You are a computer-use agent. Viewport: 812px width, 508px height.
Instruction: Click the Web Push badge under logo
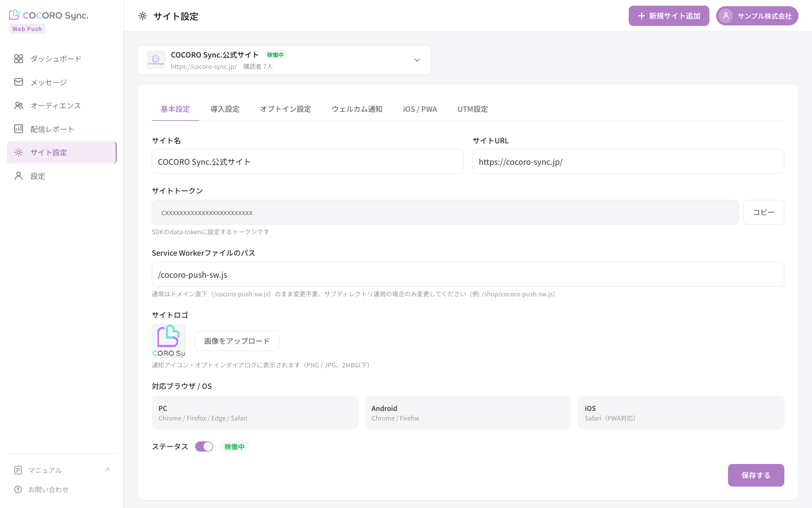[27, 29]
